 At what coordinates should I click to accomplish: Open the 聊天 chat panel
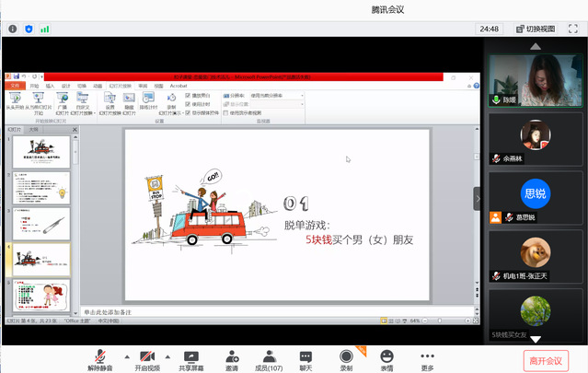point(306,355)
